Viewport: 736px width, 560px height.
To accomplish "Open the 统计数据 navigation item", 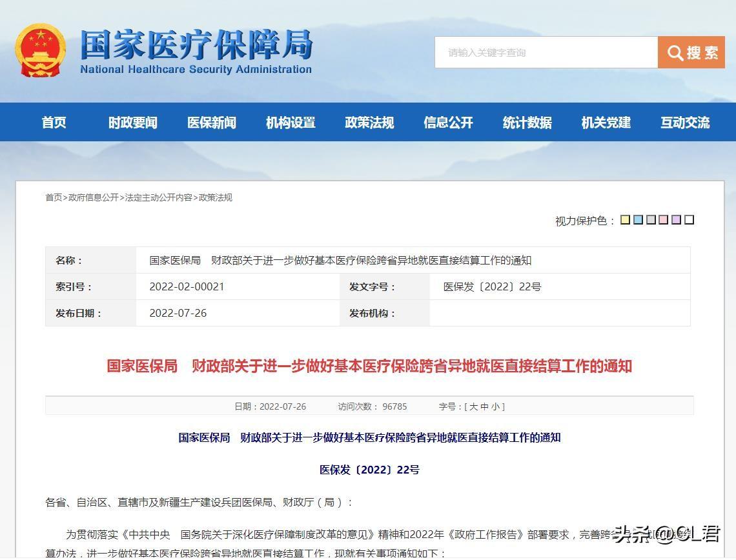I will 527,123.
